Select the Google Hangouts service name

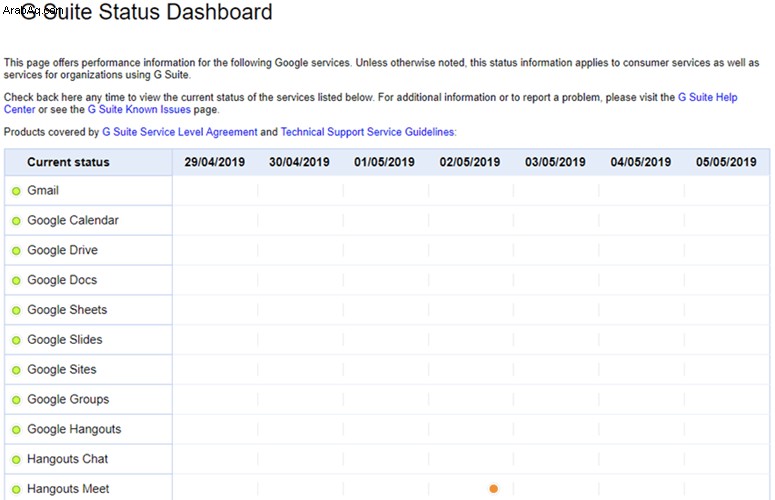[74, 429]
